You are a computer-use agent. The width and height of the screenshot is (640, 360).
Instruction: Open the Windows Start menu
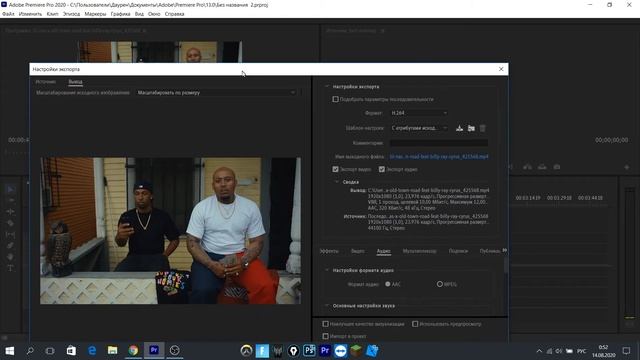(x=10, y=351)
